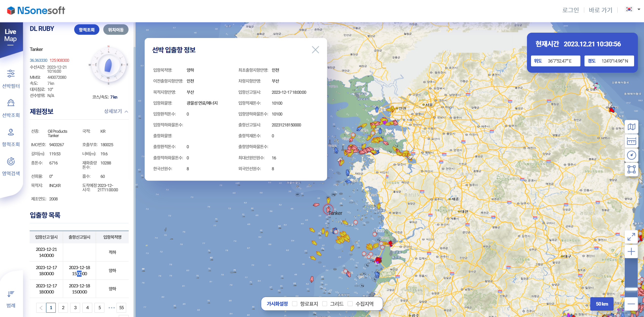Open the language dropdown arrow
The width and height of the screenshot is (644, 317).
tap(639, 9)
